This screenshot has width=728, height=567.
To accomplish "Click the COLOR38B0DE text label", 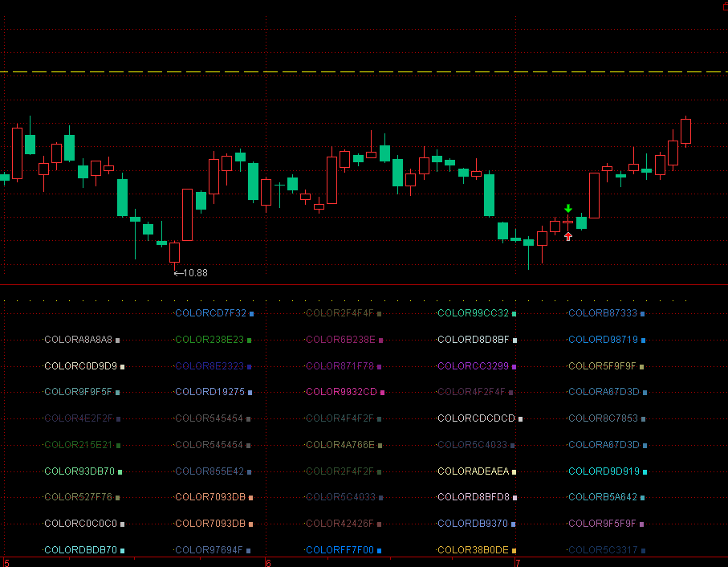I will click(x=473, y=550).
